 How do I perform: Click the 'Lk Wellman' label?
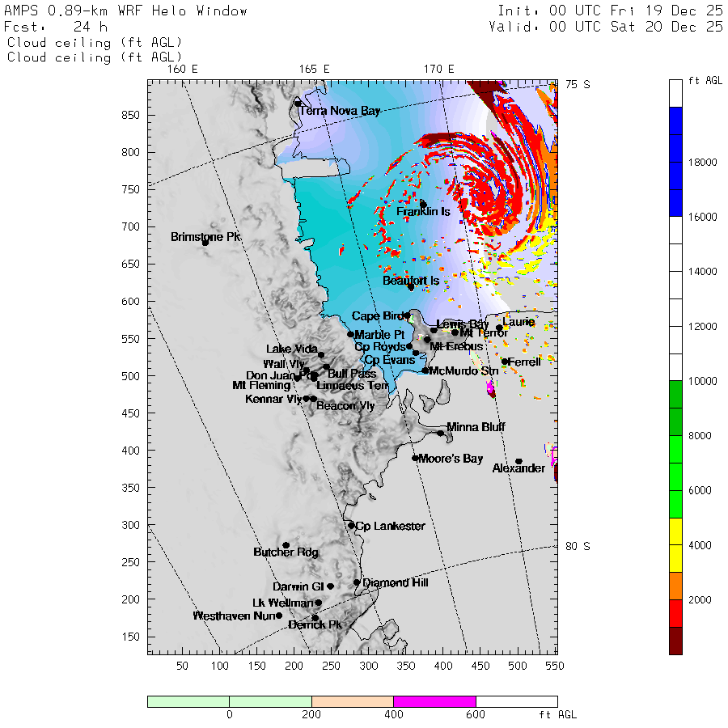(x=283, y=603)
